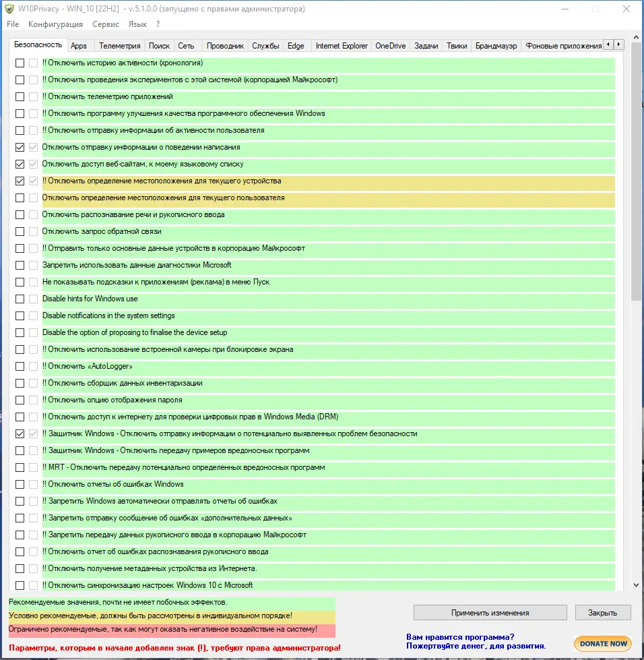The height and width of the screenshot is (660, 644).
Task: Click 'Отключить получение метаданных устройства' text
Action: pyautogui.click(x=150, y=569)
